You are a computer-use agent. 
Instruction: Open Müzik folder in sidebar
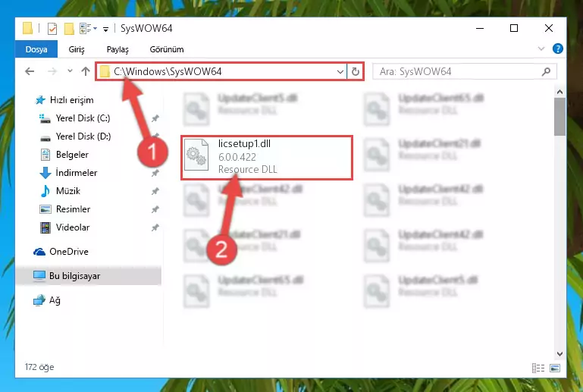pos(68,191)
